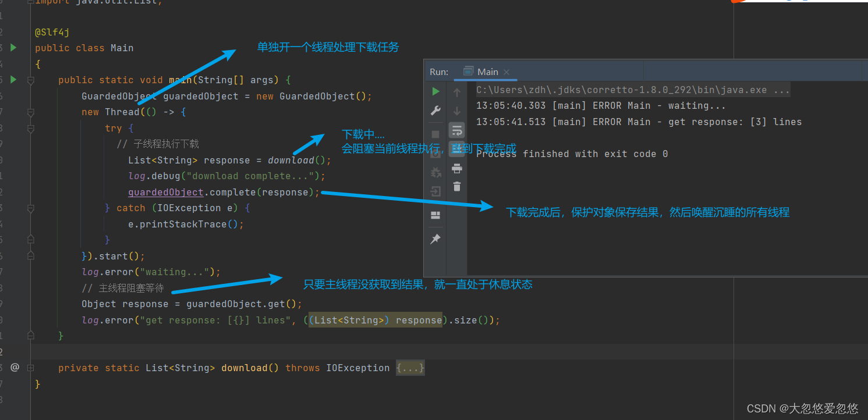
Task: Expand the folded download method in gutter
Action: click(31, 368)
